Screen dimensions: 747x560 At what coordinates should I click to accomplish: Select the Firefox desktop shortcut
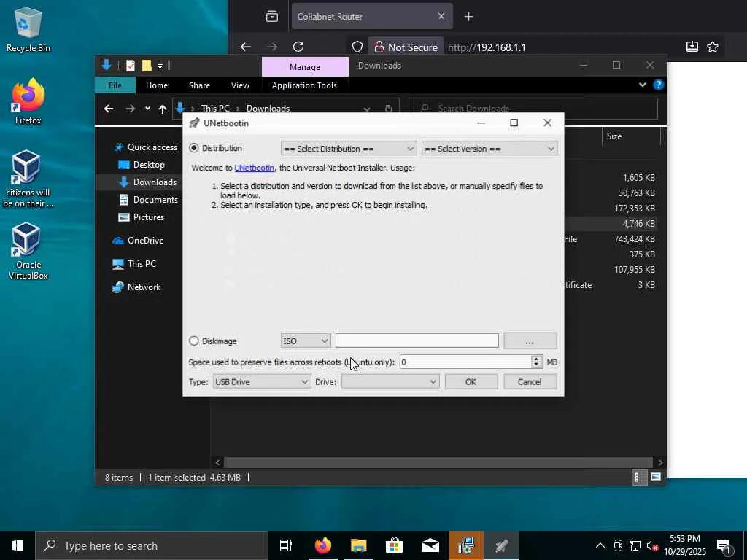point(28,101)
